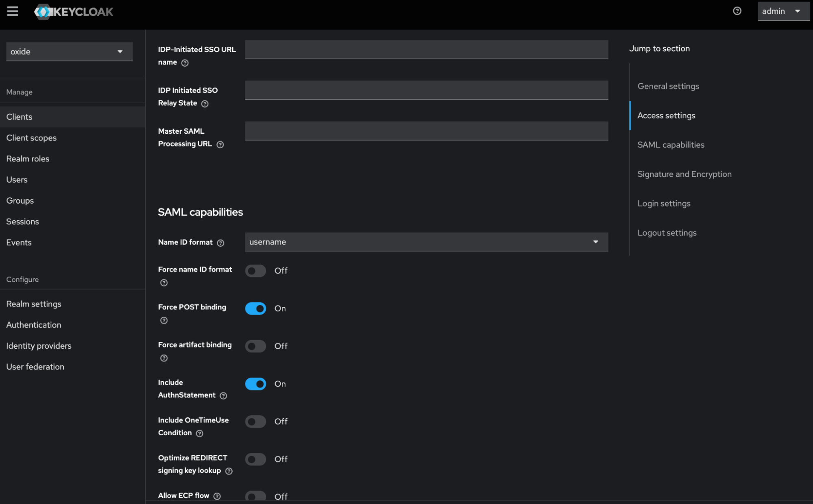Scroll to Login settings section
Viewport: 813px width, 504px height.
pos(664,203)
